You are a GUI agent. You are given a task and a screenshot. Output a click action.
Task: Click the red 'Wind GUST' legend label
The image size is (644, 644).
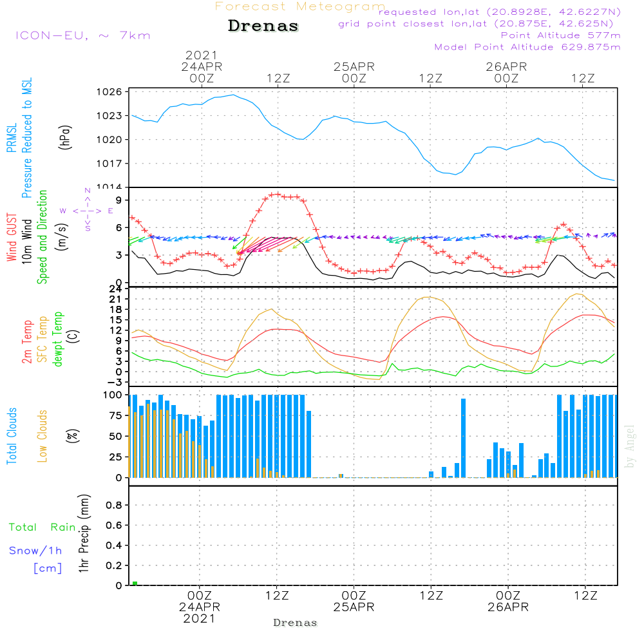coord(12,237)
